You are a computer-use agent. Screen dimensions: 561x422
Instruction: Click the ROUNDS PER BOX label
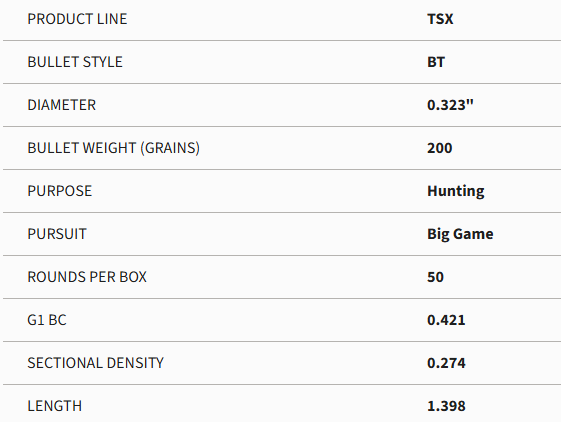click(87, 277)
